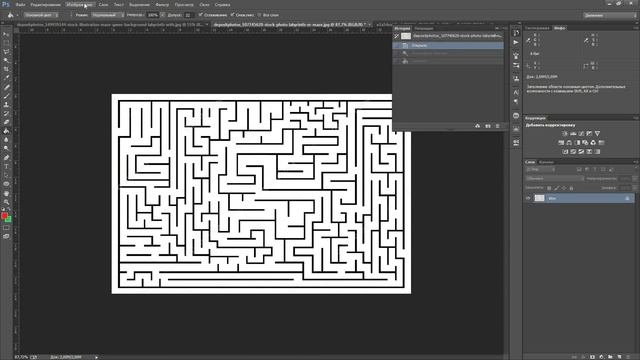Add Vibrance adjustment layer
Screen dimensions: 640x360
click(x=598, y=133)
